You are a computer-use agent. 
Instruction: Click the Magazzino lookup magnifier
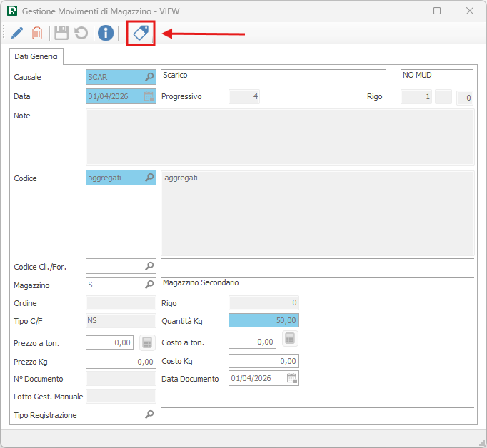(149, 285)
